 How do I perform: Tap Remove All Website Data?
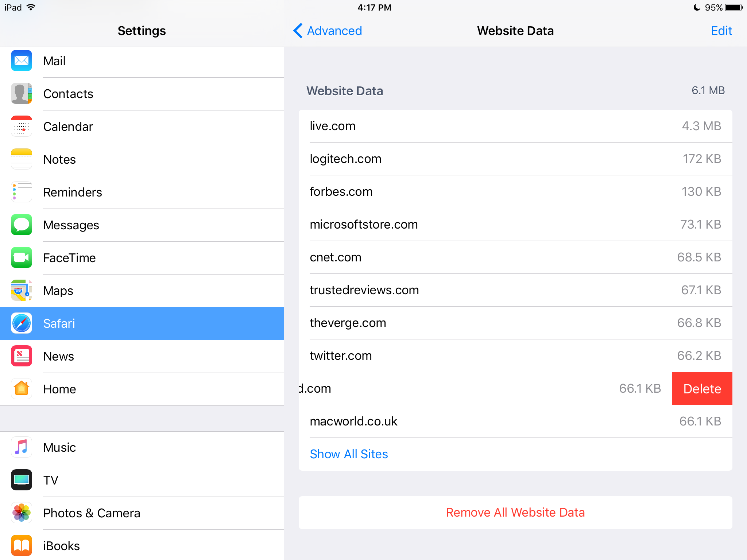coord(515,512)
